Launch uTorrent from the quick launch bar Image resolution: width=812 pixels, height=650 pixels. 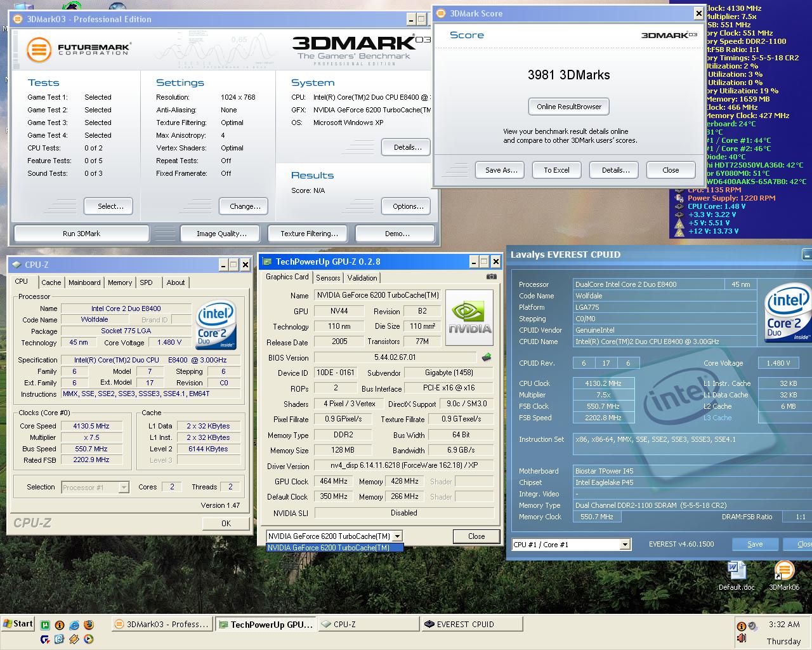45,625
